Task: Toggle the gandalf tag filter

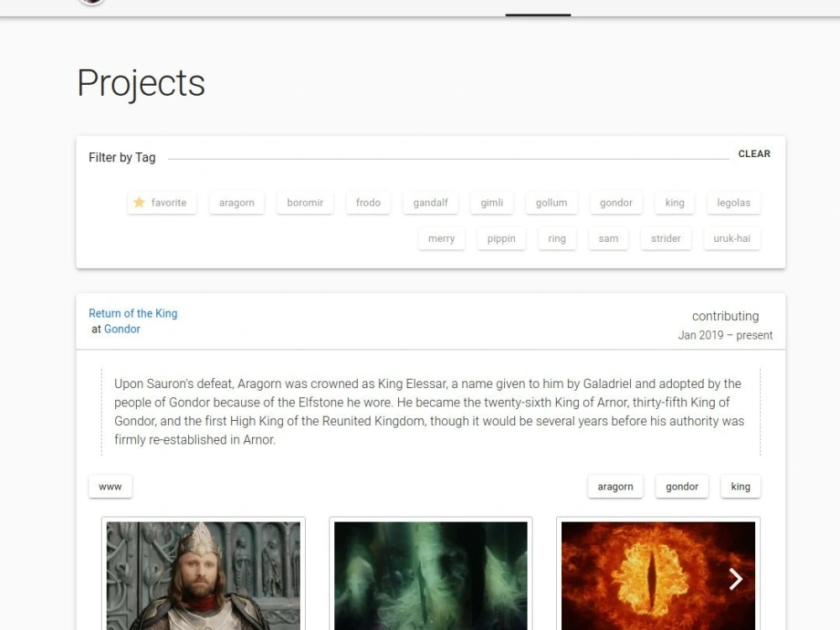Action: coord(430,202)
